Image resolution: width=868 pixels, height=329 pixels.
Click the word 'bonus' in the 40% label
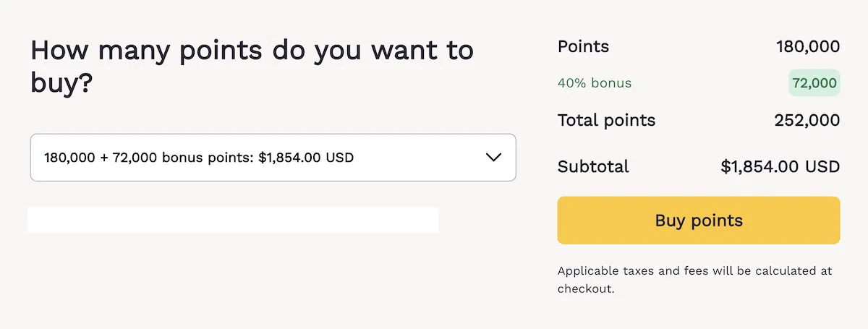click(x=611, y=83)
